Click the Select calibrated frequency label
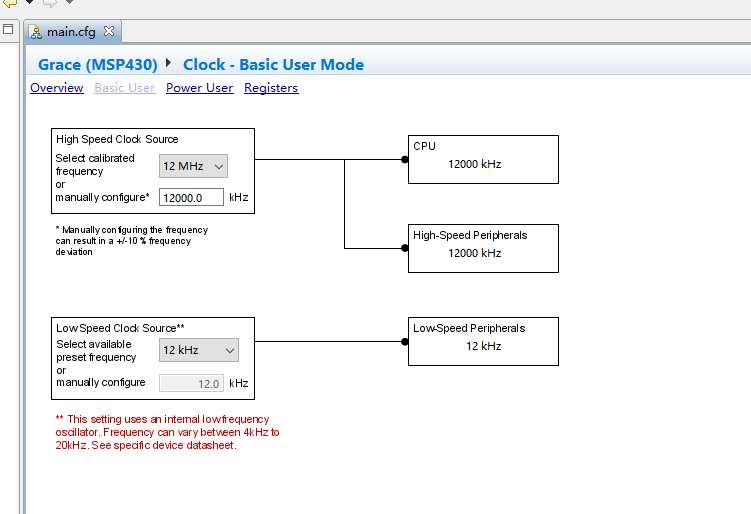 click(x=95, y=165)
